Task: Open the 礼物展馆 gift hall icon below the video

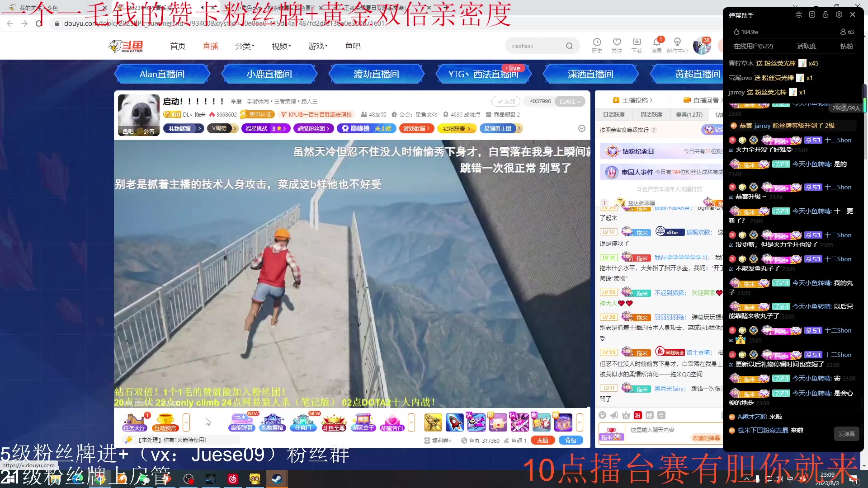Action: 272,422
